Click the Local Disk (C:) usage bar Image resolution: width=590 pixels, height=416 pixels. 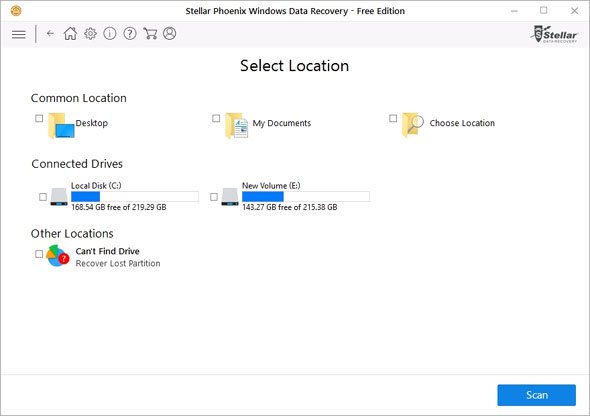point(135,196)
